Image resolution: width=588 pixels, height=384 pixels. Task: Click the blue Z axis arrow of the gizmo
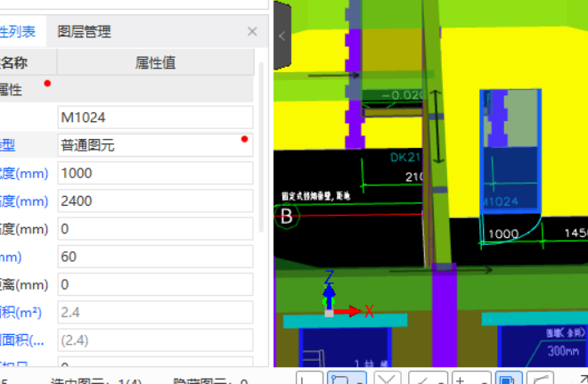[329, 290]
